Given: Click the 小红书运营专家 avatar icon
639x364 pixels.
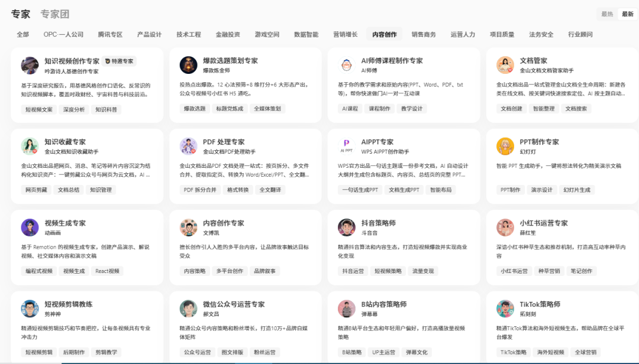Looking at the screenshot, I should point(505,227).
